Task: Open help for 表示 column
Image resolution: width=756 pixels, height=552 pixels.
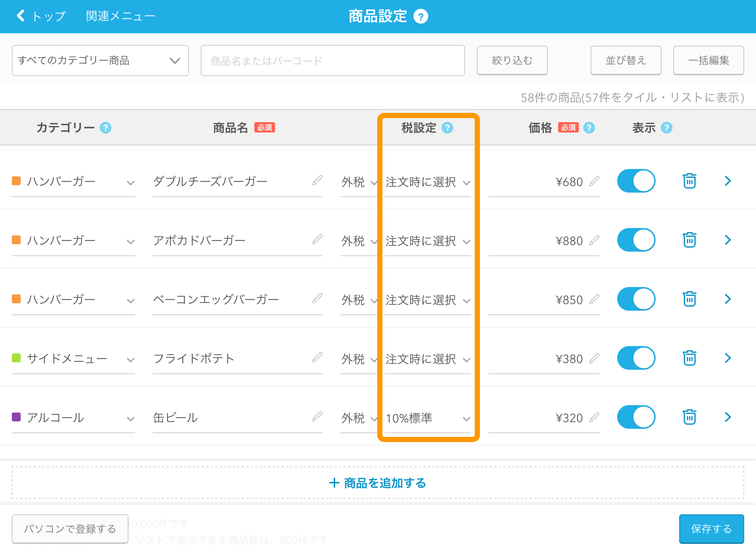Action: [x=666, y=128]
